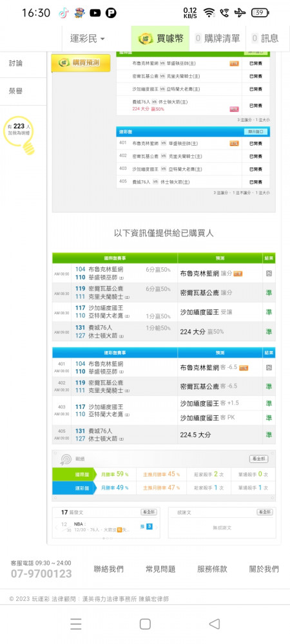Tap the 買嘩幣 coin icon
Viewport: 290px width, 644px height.
145,39
